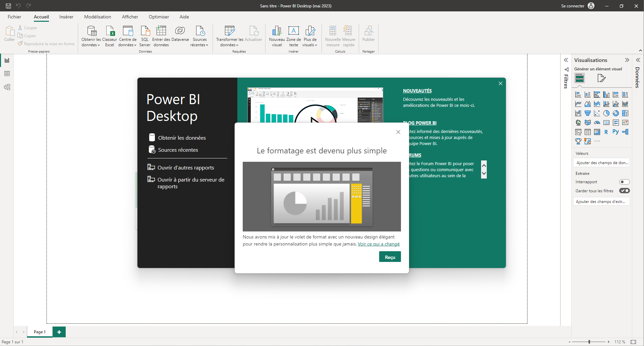Select the KPI visual
The height and width of the screenshot is (346, 644).
pyautogui.click(x=625, y=123)
